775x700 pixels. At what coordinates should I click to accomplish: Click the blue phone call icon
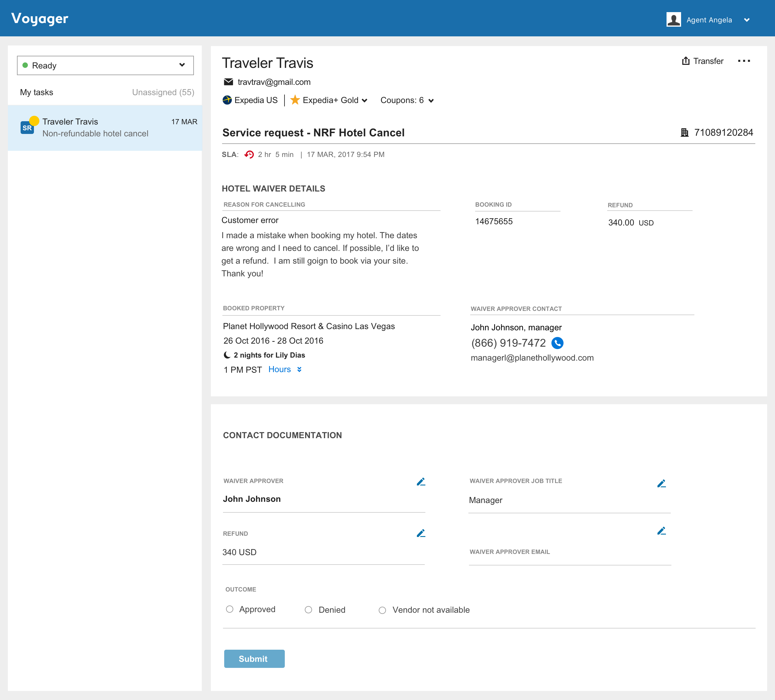click(x=557, y=343)
